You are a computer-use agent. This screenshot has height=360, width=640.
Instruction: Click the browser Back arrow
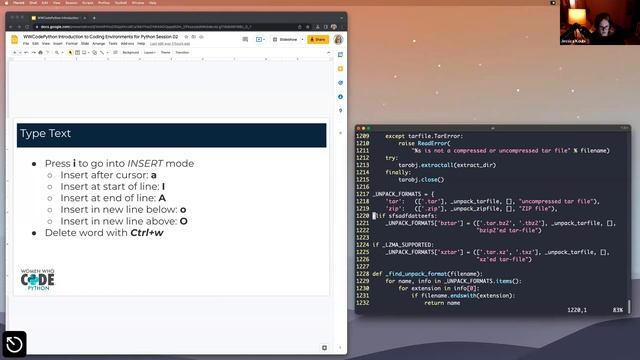pos(11,27)
